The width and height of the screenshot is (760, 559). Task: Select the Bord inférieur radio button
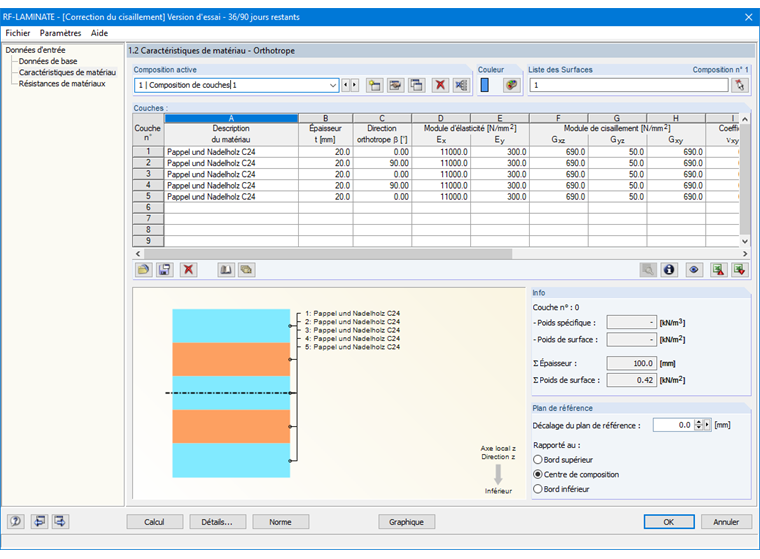pos(540,489)
